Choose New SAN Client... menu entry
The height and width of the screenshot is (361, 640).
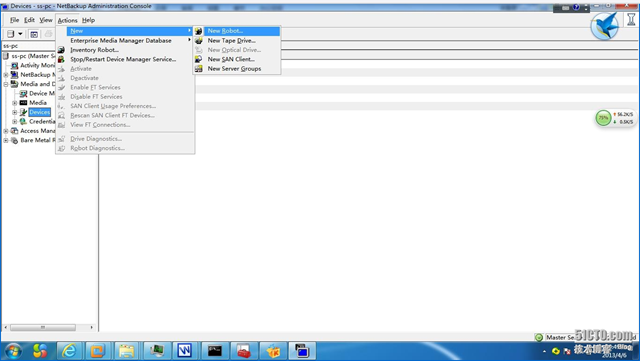click(x=237, y=59)
